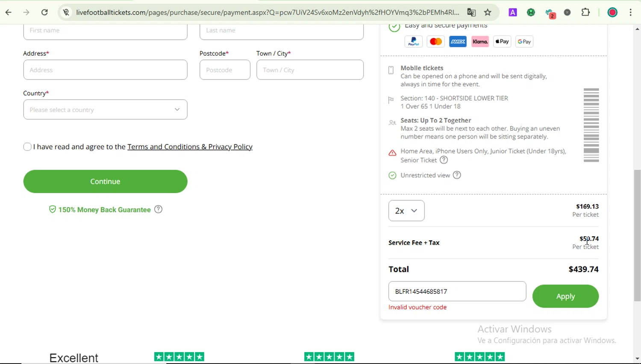641x364 pixels.
Task: View site information icon in address bar
Action: tap(66, 12)
